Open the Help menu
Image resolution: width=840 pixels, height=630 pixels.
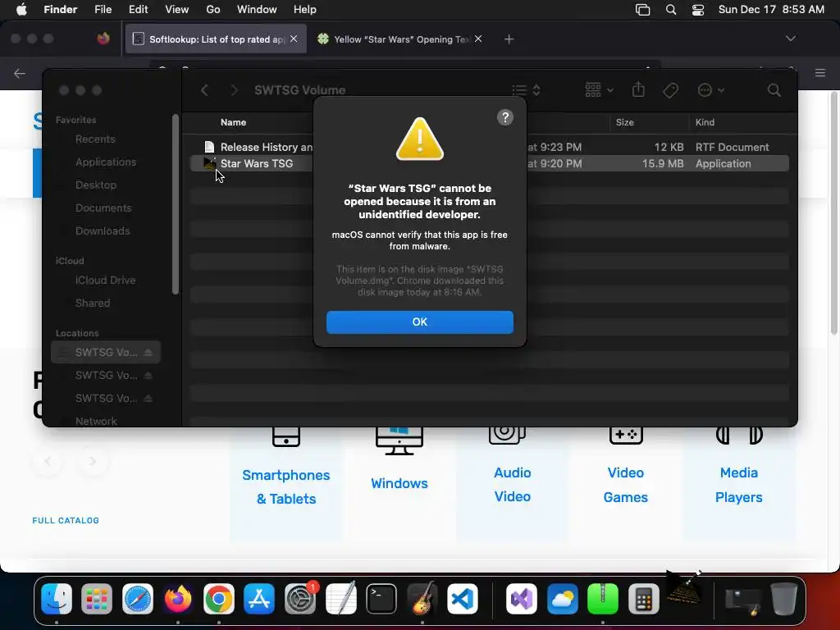tap(305, 9)
